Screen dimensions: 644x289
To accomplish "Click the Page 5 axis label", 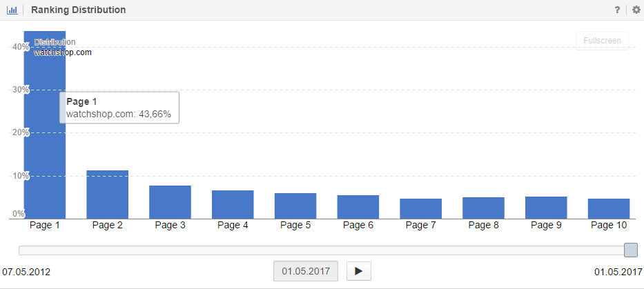I will [x=295, y=226].
